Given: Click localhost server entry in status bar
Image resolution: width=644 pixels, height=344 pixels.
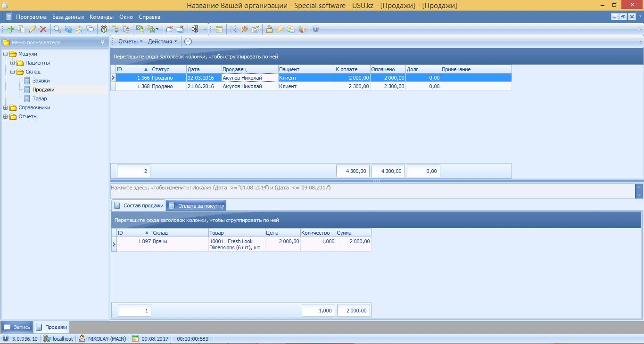Looking at the screenshot, I should (58, 339).
